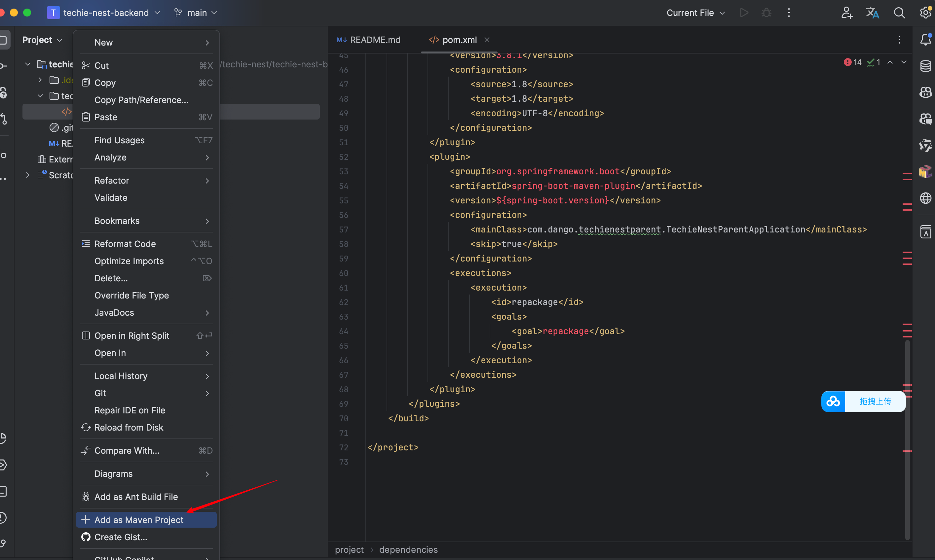Click the project breadcrumb
The height and width of the screenshot is (560, 935).
click(349, 549)
